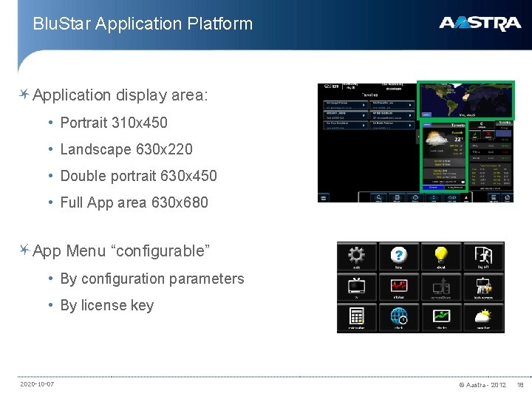Click 'By license key' bullet
The image size is (532, 399).
(107, 305)
